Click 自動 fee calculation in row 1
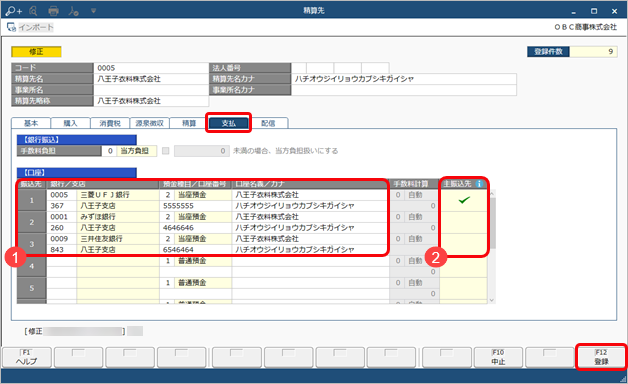Image resolution: width=628 pixels, height=384 pixels. (421, 195)
